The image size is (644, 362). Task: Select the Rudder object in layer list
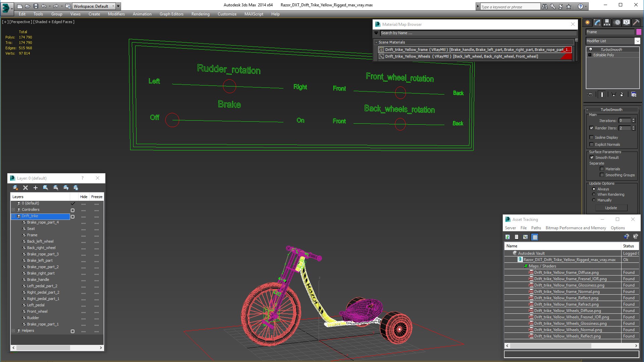click(x=33, y=318)
